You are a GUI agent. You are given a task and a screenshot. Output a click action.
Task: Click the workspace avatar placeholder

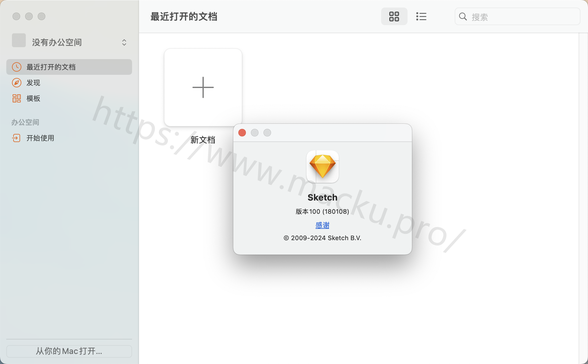(19, 41)
